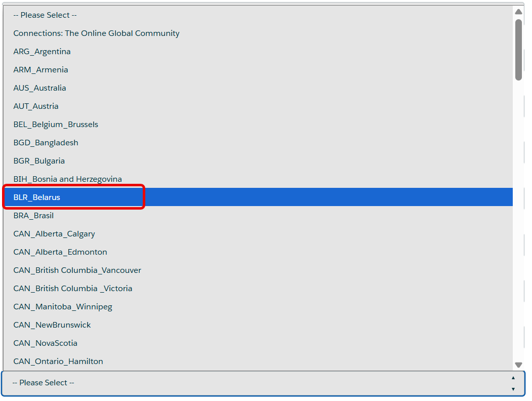Click scrollbar up arrow at top
Screen dimensions: 532x401
[518, 12]
